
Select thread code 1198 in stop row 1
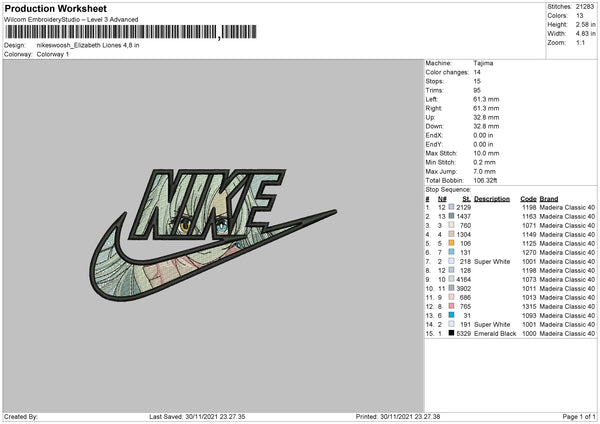[529, 207]
